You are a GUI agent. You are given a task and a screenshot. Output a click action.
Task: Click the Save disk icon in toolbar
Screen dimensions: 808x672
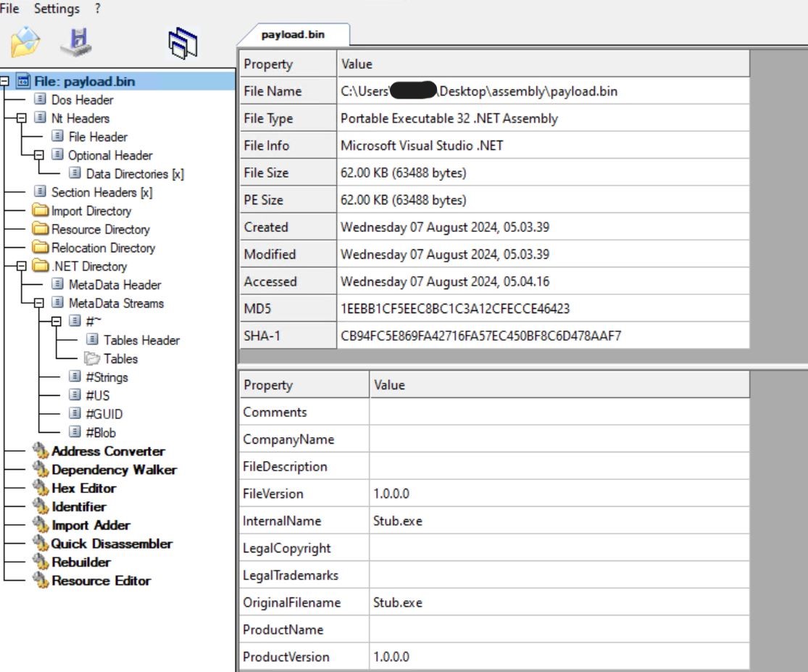tap(76, 42)
